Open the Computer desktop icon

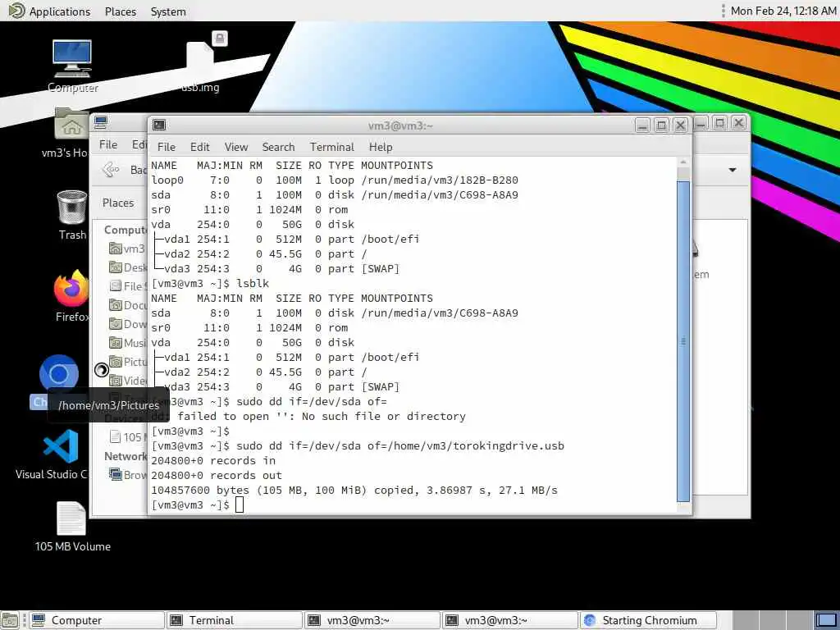point(72,59)
